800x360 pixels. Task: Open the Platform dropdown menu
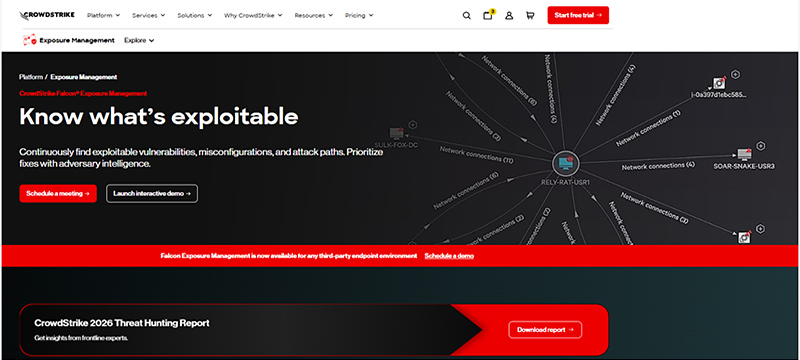[x=104, y=15]
